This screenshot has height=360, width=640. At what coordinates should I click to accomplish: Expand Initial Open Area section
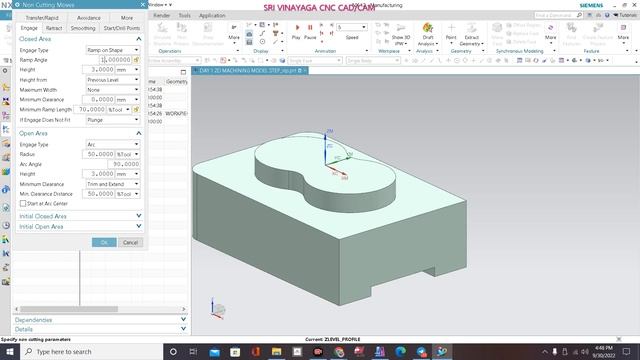pyautogui.click(x=138, y=226)
